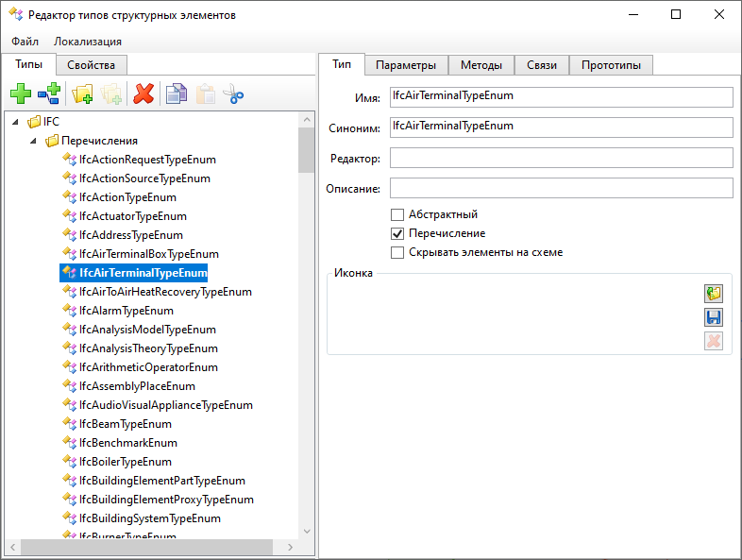Open the Локализация menu
This screenshot has height=560, width=742.
(88, 42)
